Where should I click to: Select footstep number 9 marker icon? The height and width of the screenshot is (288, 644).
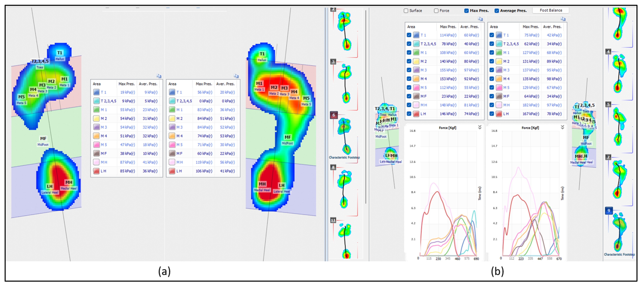point(609,211)
